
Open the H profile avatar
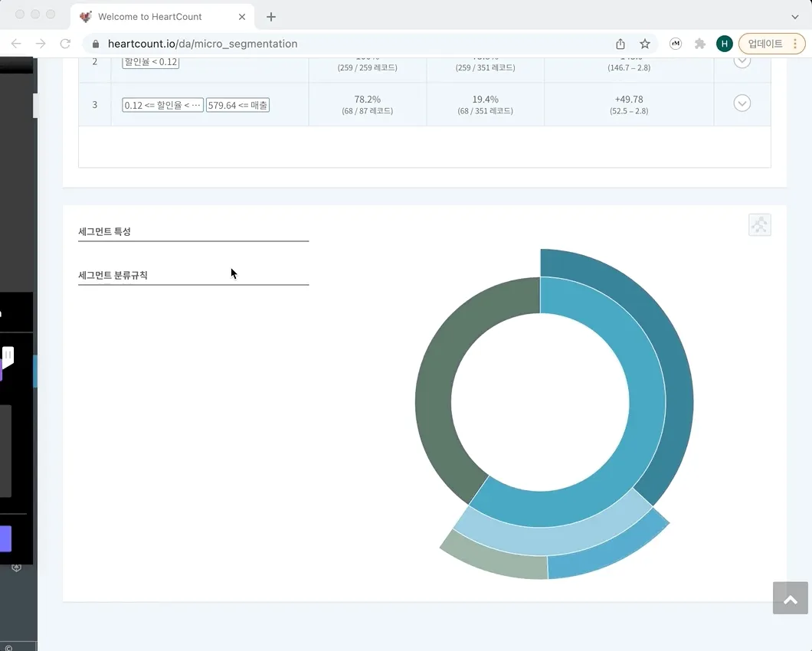click(724, 44)
